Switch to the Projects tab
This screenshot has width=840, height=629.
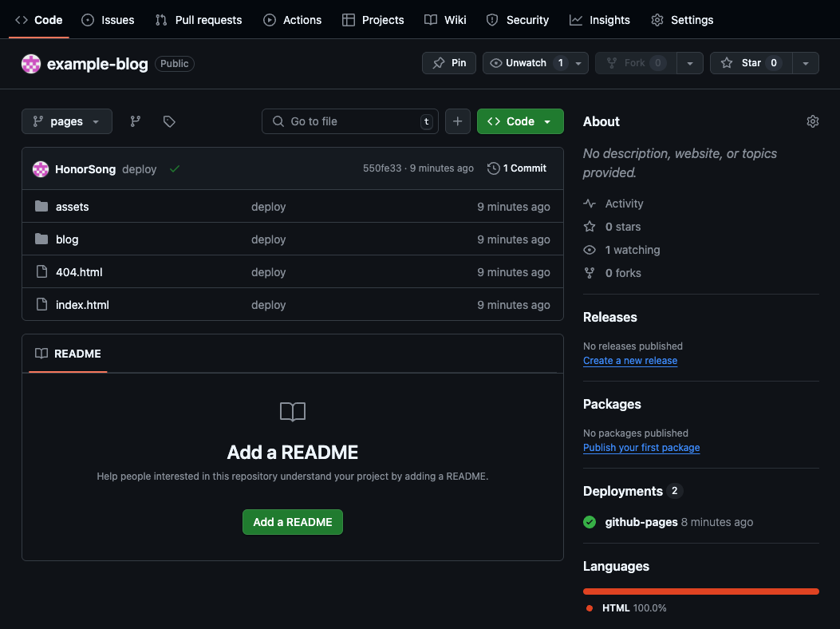(373, 20)
